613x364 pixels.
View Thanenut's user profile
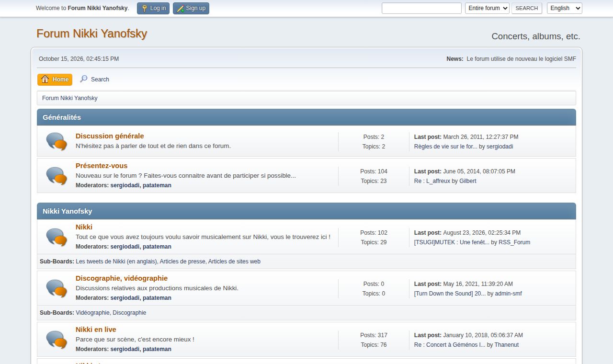point(507,345)
